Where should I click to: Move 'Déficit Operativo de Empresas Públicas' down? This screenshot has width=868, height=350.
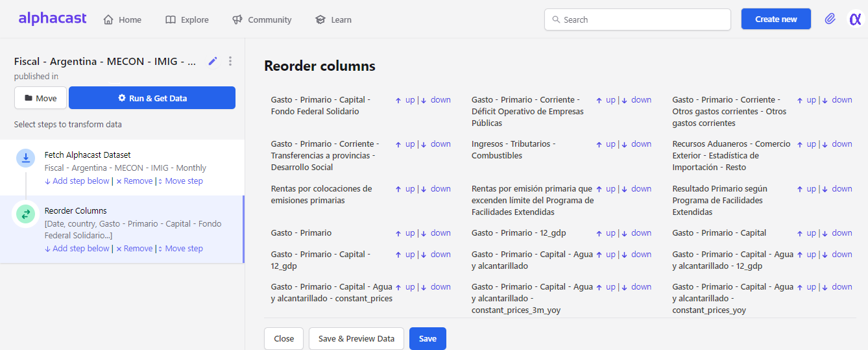pos(636,100)
